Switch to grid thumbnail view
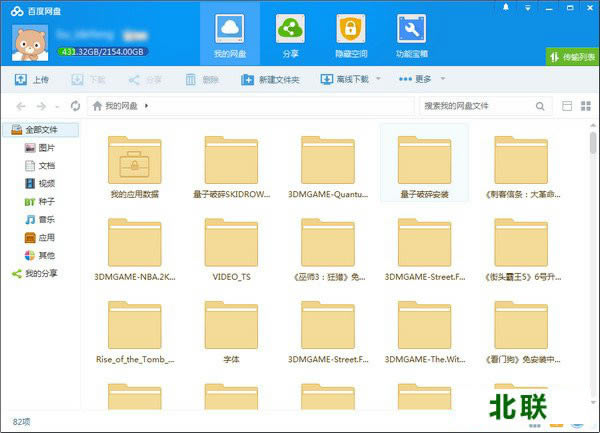The height and width of the screenshot is (433, 600). pyautogui.click(x=586, y=106)
